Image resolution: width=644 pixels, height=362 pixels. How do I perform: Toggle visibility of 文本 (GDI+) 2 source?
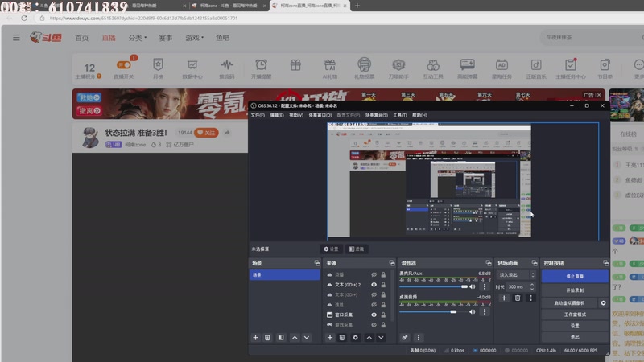(x=374, y=285)
